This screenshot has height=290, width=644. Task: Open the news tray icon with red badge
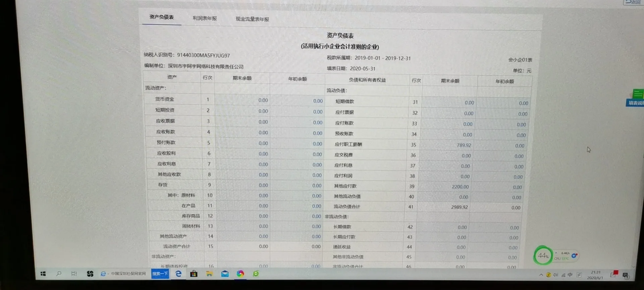point(614,274)
